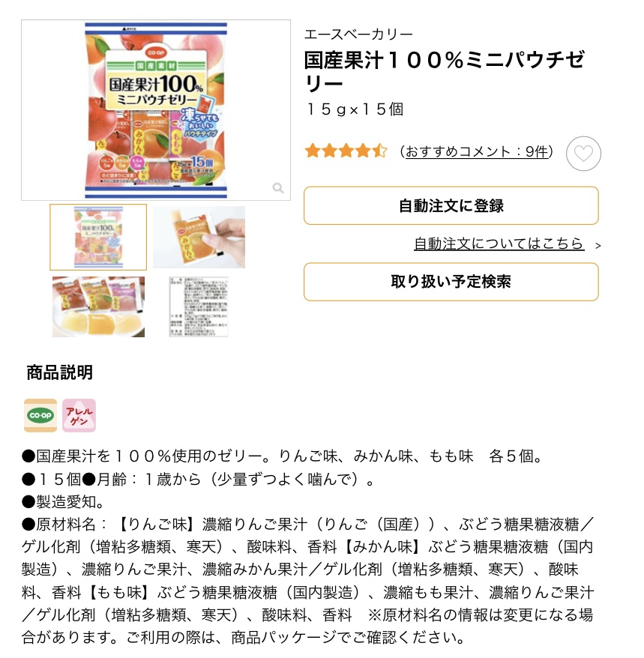This screenshot has height=658, width=644.
Task: Click the 自動注文に登録 button
Action: 451,205
